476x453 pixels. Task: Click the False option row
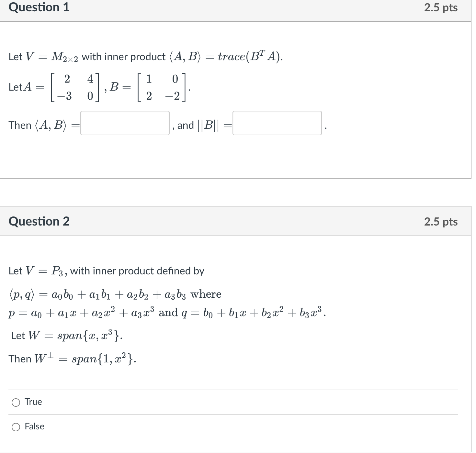click(x=34, y=426)
